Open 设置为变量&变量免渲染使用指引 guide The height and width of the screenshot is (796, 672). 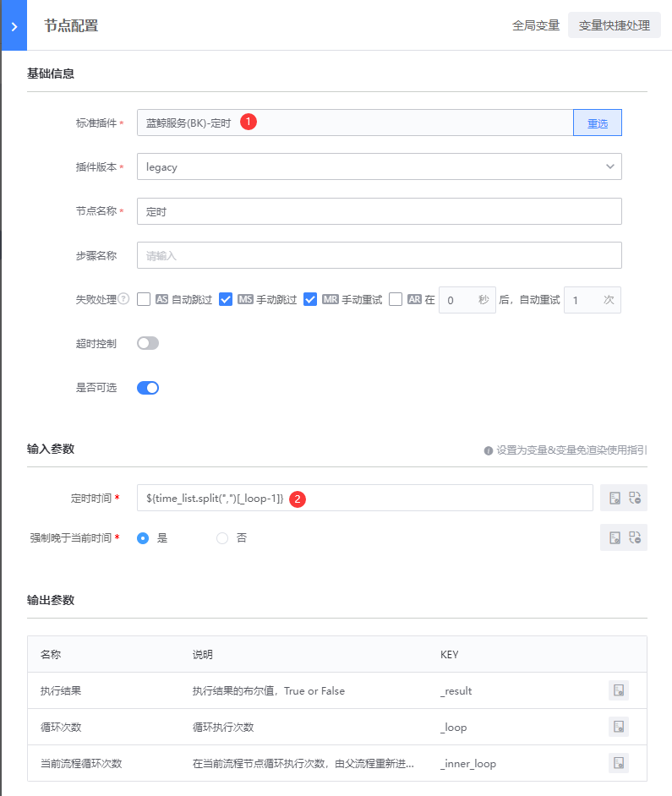pos(571,450)
